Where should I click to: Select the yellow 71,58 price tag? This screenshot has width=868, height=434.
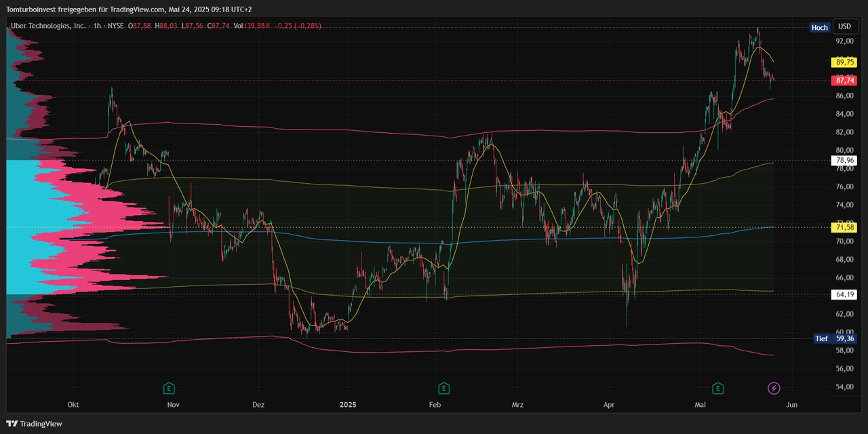pos(845,227)
